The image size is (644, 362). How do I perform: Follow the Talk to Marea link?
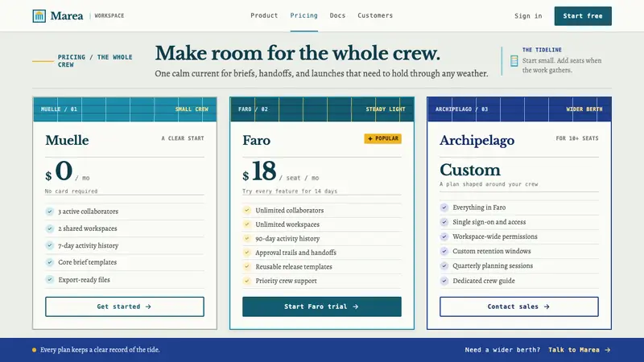pyautogui.click(x=580, y=350)
